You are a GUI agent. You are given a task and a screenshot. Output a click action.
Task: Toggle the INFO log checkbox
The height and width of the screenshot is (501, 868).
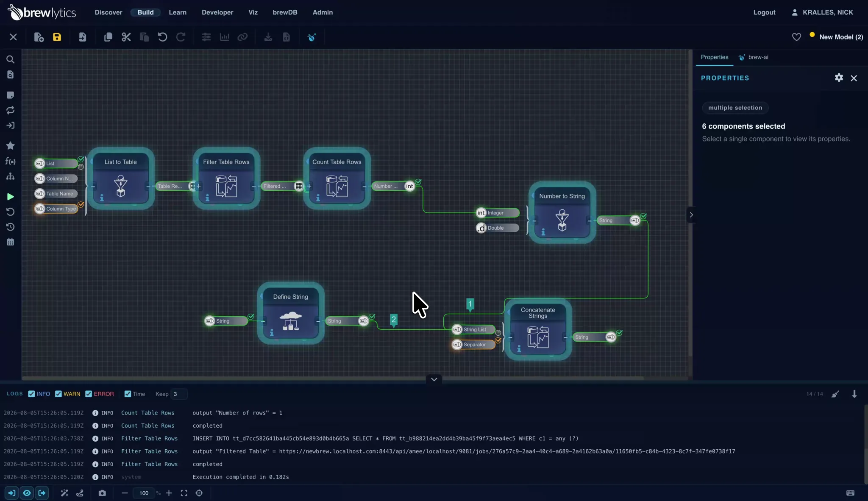point(31,394)
